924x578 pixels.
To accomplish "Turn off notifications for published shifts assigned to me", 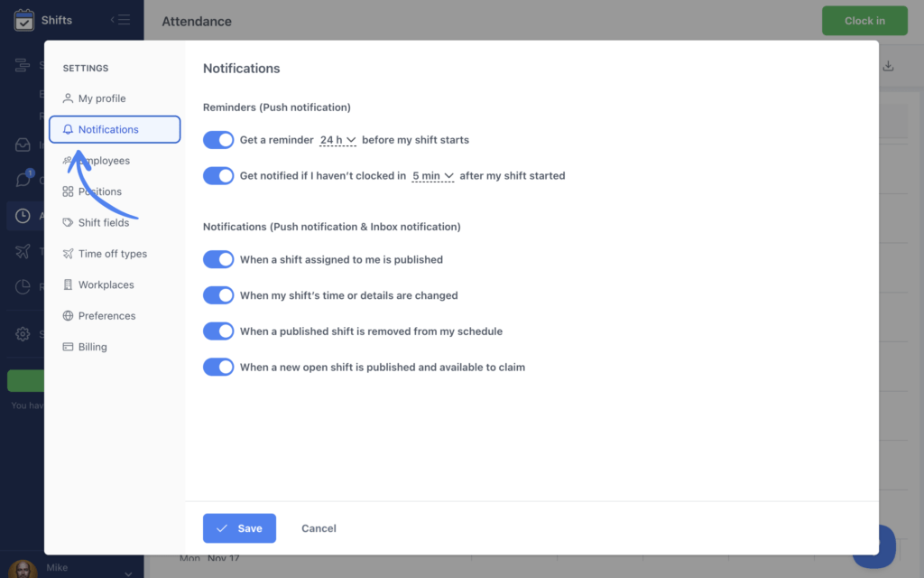I will (218, 259).
